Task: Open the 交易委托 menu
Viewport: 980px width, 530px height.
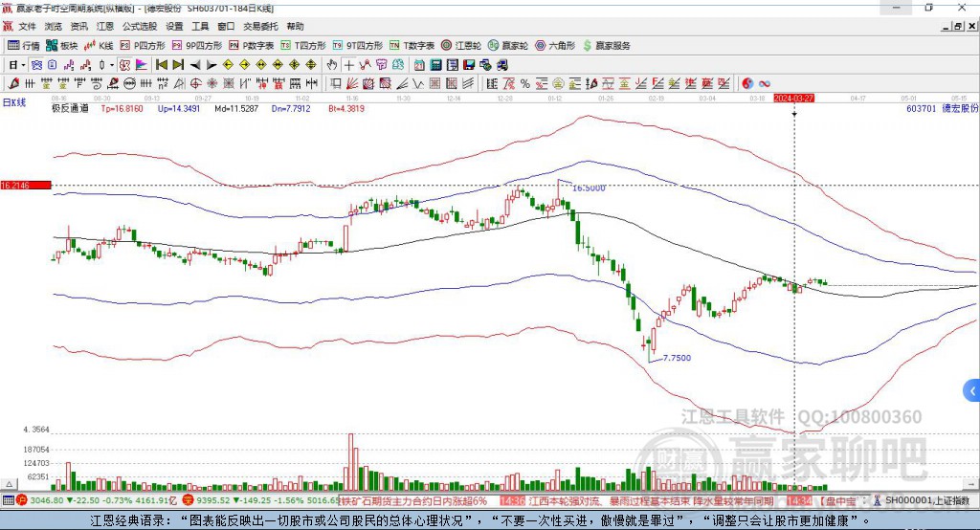Action: [x=260, y=26]
